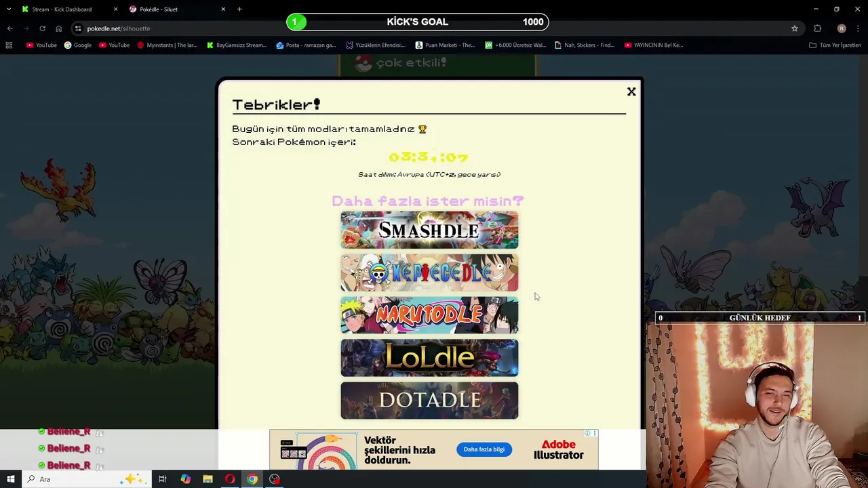Open the Posta - ramazan bookmark
This screenshot has width=868, height=488.
307,45
